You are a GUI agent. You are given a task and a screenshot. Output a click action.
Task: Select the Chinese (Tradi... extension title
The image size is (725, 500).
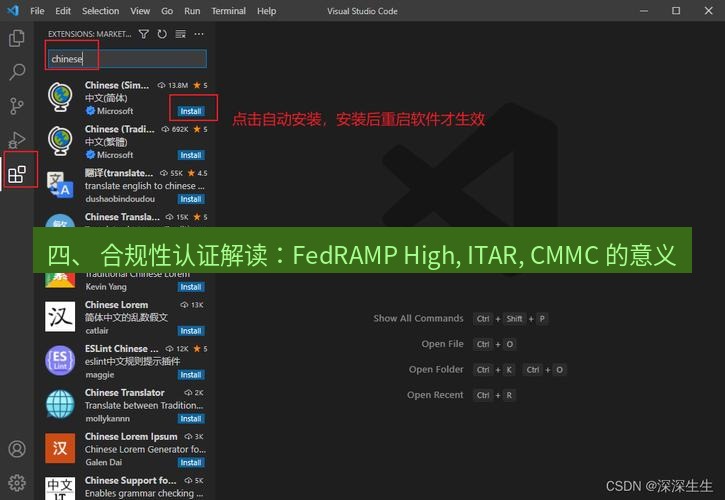pos(120,129)
